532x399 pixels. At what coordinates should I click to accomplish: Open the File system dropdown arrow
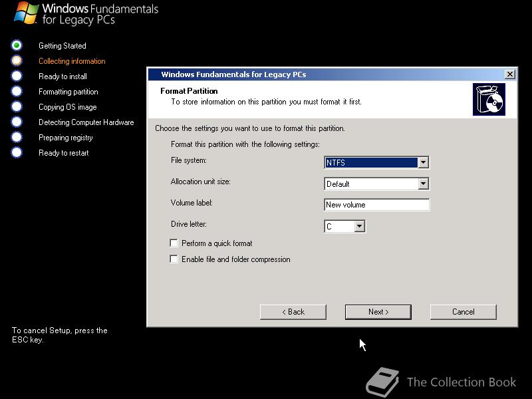click(x=423, y=162)
